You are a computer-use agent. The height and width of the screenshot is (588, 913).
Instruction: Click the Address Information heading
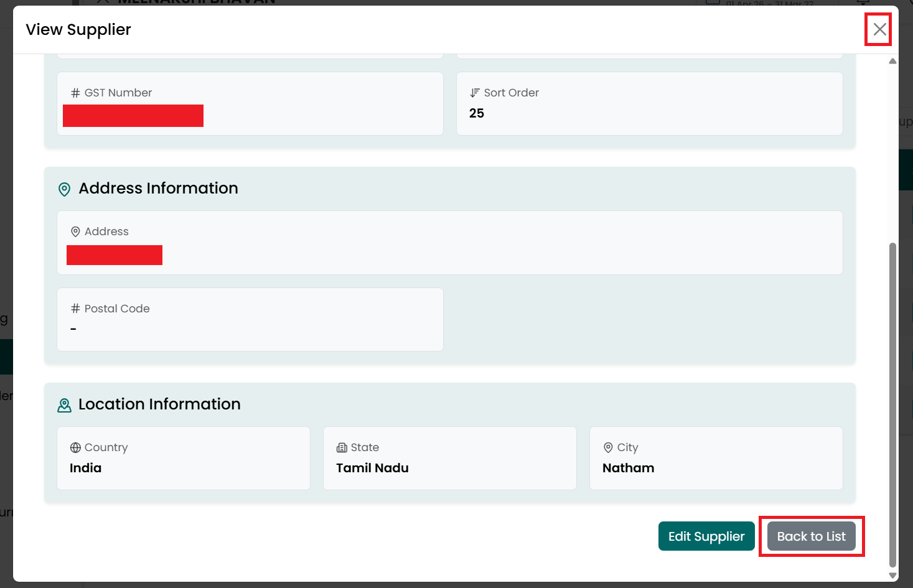[158, 188]
